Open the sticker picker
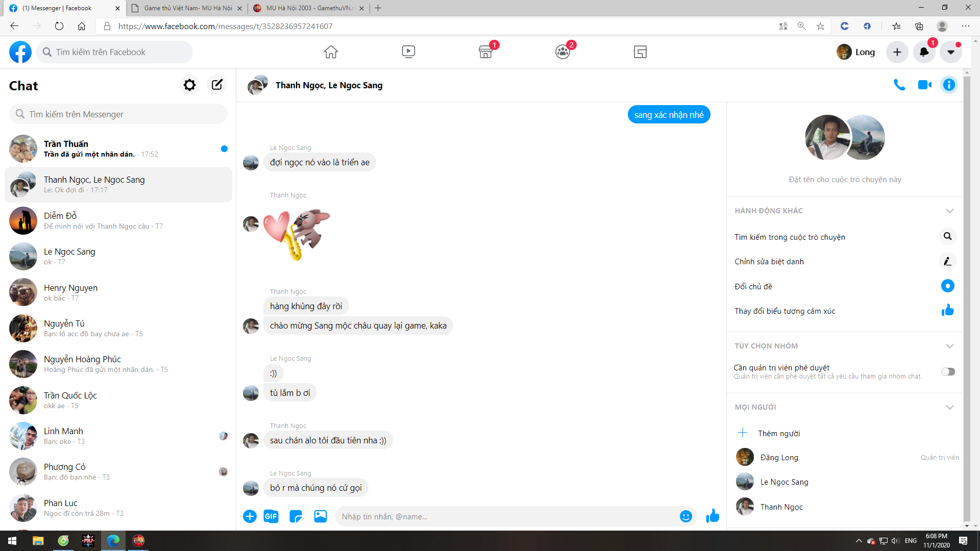 click(x=296, y=516)
